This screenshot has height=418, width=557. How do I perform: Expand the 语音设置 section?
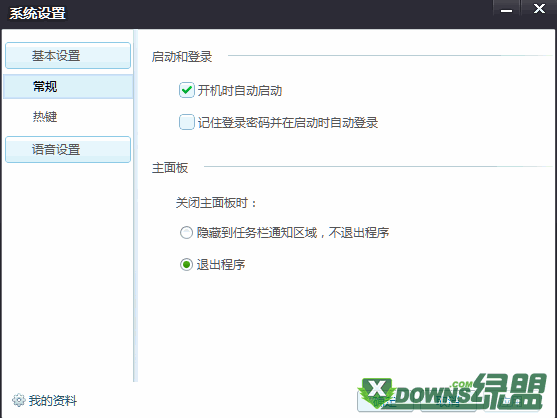[x=68, y=150]
